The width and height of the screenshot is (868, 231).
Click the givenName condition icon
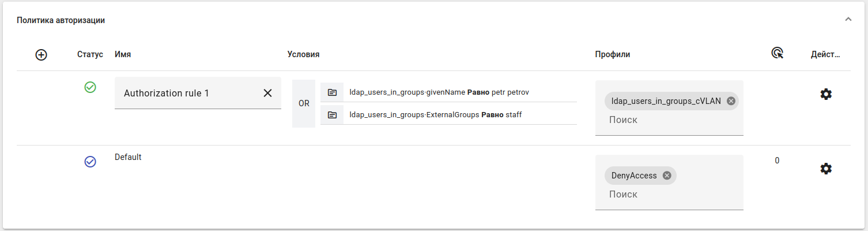click(x=332, y=92)
